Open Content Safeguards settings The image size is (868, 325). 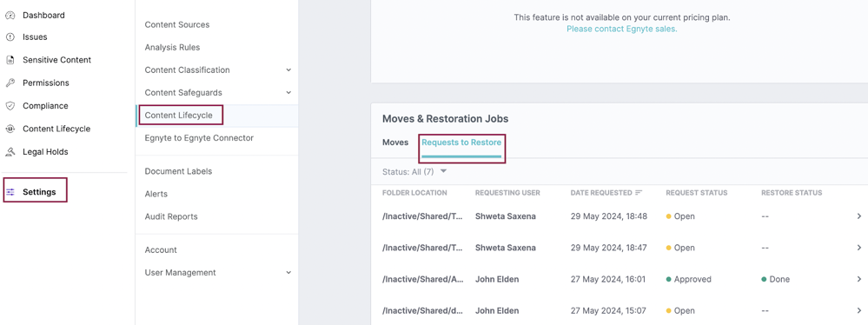click(x=183, y=92)
